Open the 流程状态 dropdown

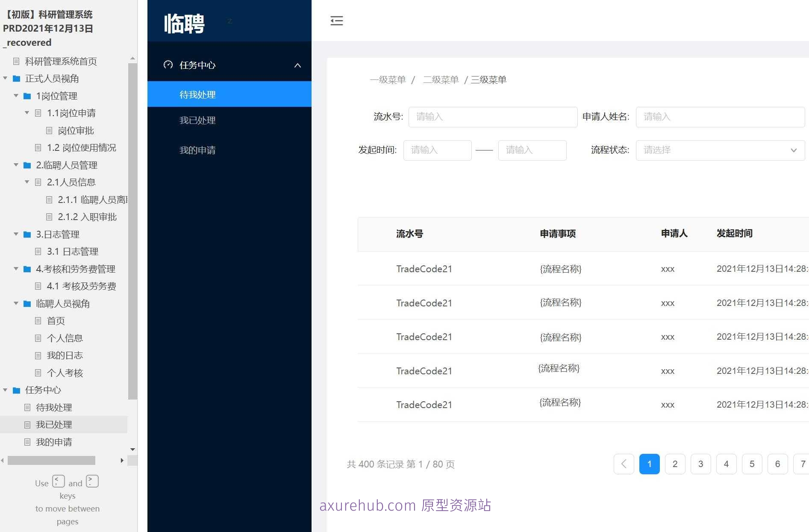[x=720, y=150]
